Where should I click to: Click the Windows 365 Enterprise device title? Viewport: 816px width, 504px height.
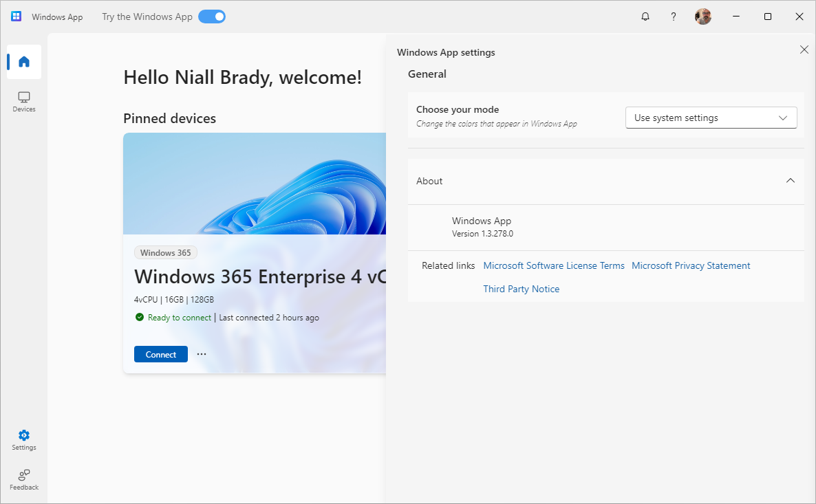[x=260, y=276]
